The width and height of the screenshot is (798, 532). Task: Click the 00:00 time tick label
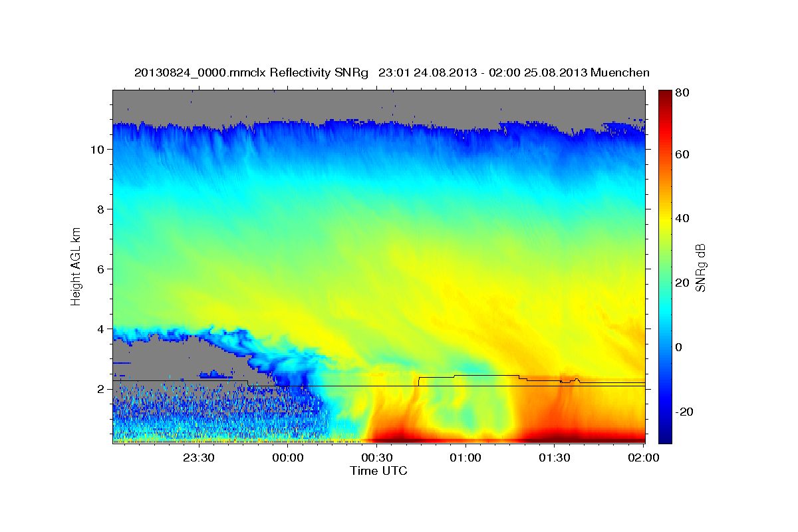tap(288, 458)
